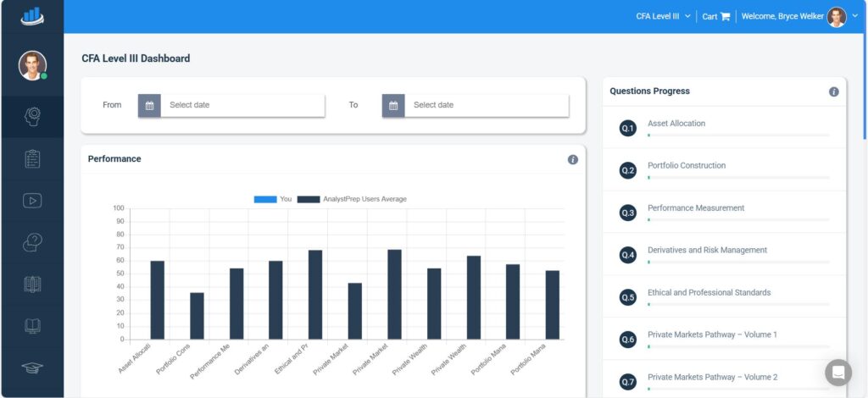Image resolution: width=868 pixels, height=398 pixels.
Task: Click the Q.3 badge for Performance Measurement
Action: [628, 213]
